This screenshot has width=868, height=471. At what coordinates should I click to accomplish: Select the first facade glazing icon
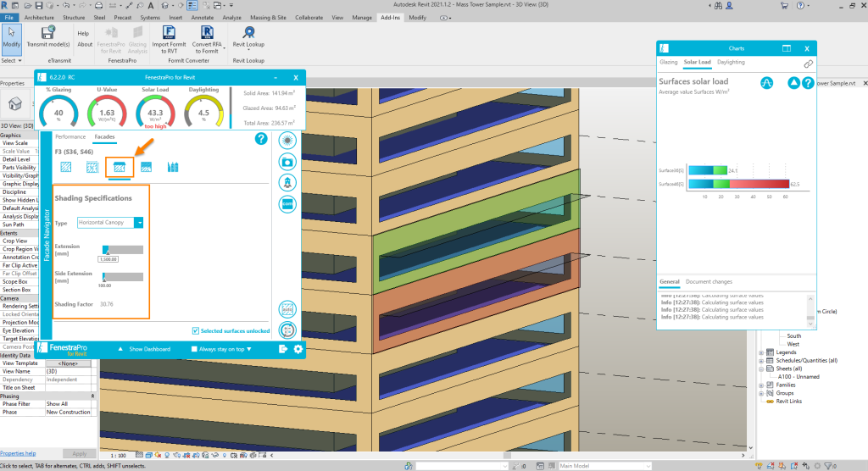click(66, 167)
